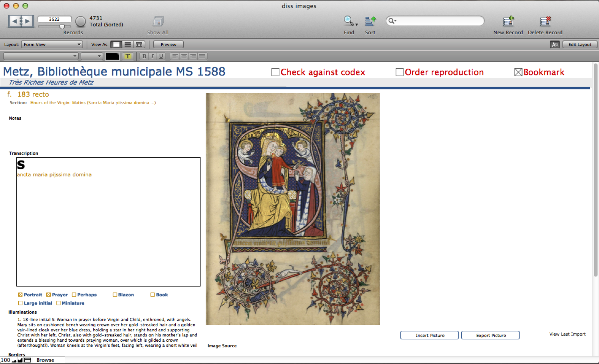Click the Show All records icon
Image resolution: width=599 pixels, height=364 pixels.
coord(158,21)
